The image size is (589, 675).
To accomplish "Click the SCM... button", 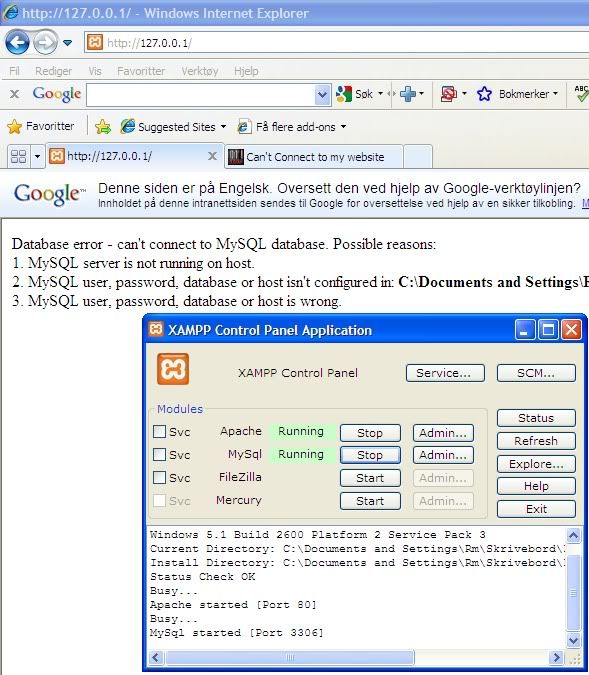I will point(536,373).
